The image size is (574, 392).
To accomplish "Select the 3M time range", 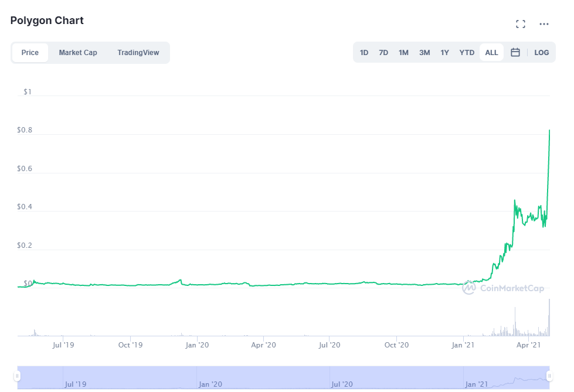I will pos(424,52).
